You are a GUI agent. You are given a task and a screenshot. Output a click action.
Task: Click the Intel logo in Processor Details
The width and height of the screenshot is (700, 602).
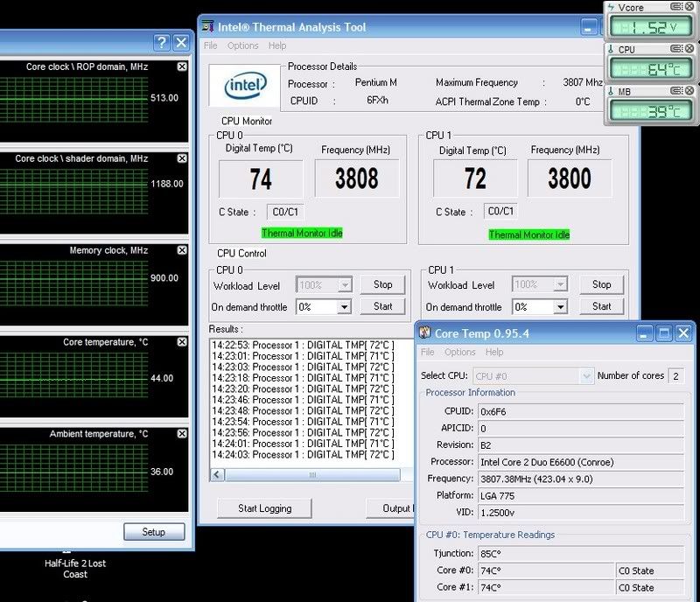click(245, 85)
